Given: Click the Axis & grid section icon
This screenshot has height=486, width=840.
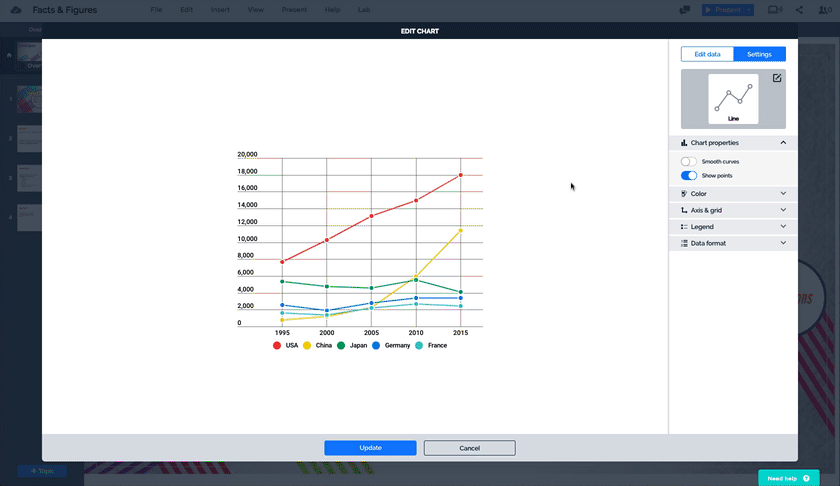Looking at the screenshot, I should (x=683, y=211).
